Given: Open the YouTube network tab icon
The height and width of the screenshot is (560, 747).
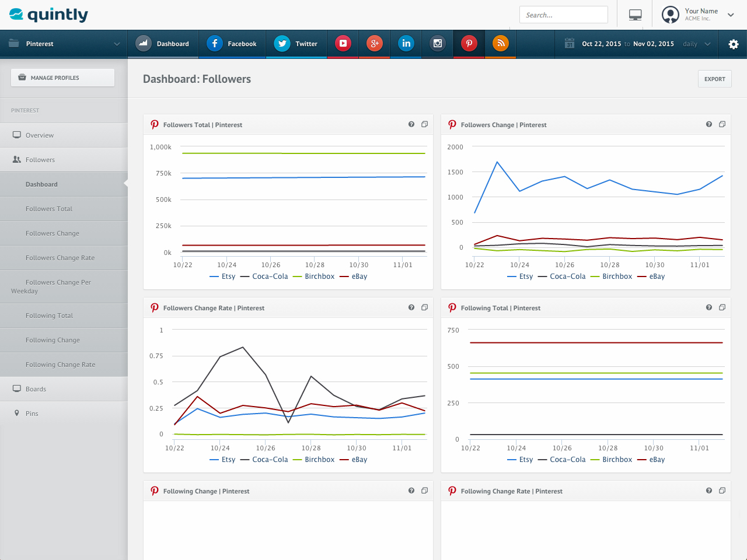Looking at the screenshot, I should [343, 43].
